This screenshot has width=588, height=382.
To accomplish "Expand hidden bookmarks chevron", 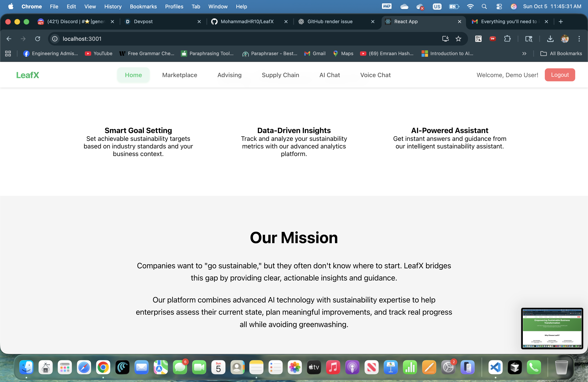I will coord(524,54).
